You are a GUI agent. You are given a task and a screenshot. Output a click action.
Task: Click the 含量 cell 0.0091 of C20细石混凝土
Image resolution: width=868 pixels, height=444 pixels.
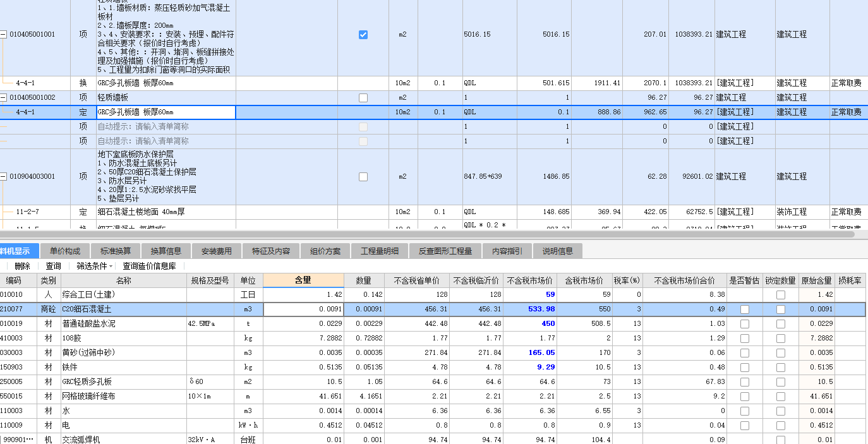coord(303,309)
